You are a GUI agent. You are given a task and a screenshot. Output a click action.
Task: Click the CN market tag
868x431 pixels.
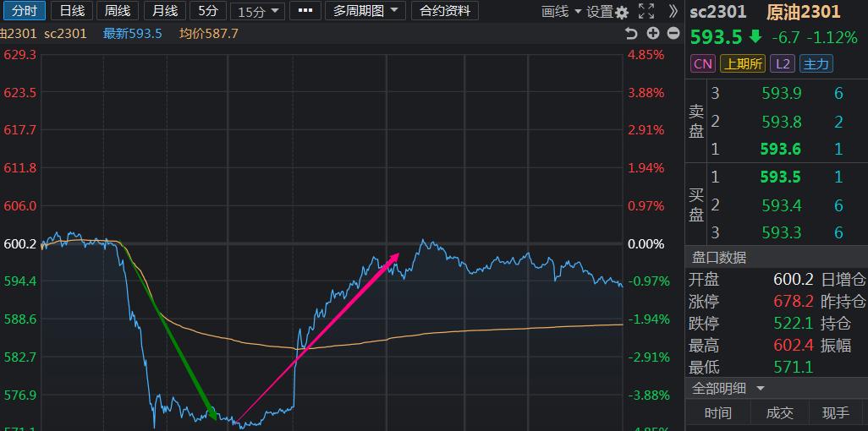pos(702,63)
